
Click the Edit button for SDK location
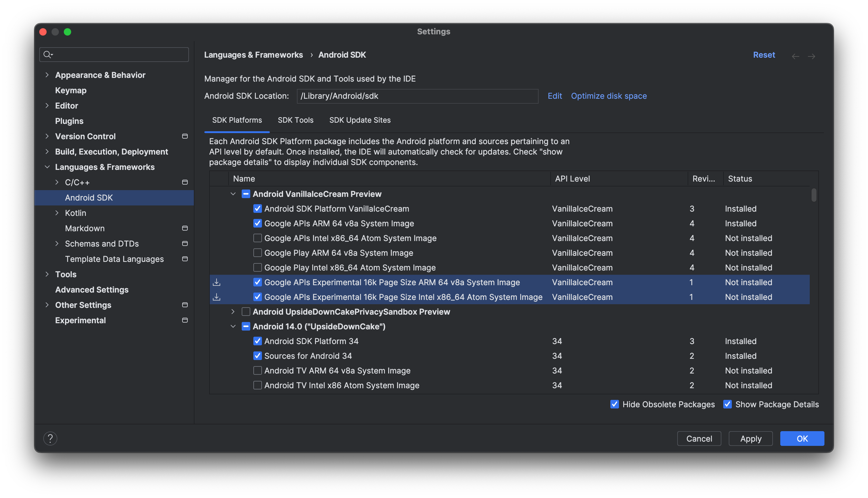coord(555,95)
